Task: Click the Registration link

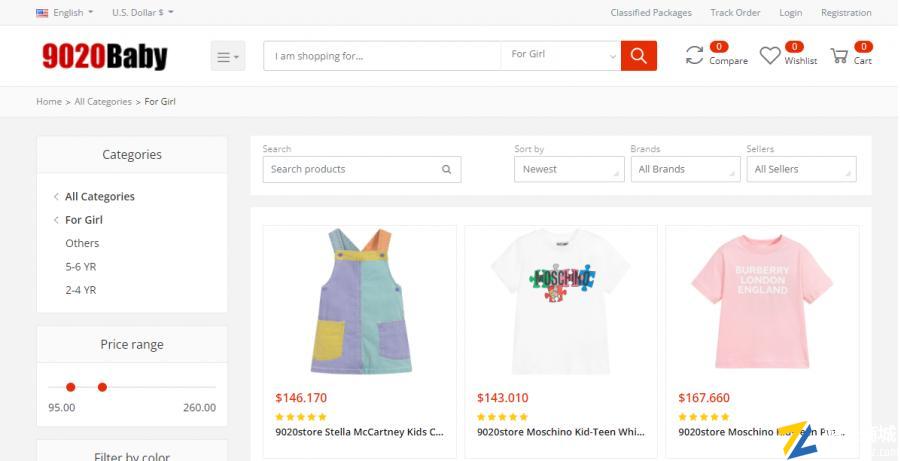Action: click(x=846, y=13)
